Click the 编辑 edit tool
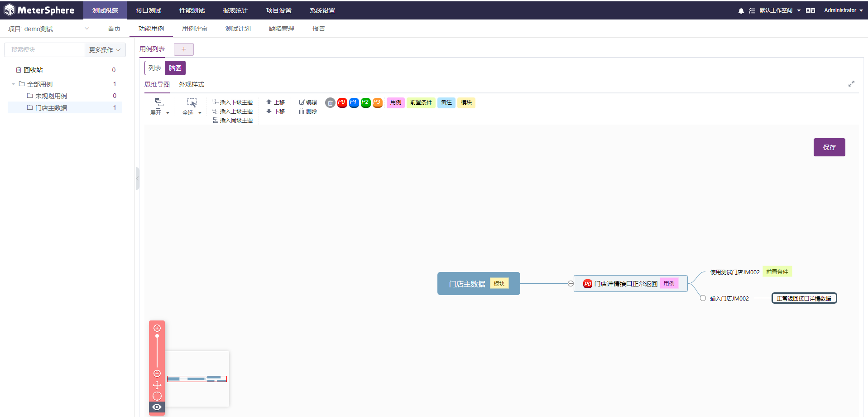Viewport: 868px width, 417px height. pos(308,102)
